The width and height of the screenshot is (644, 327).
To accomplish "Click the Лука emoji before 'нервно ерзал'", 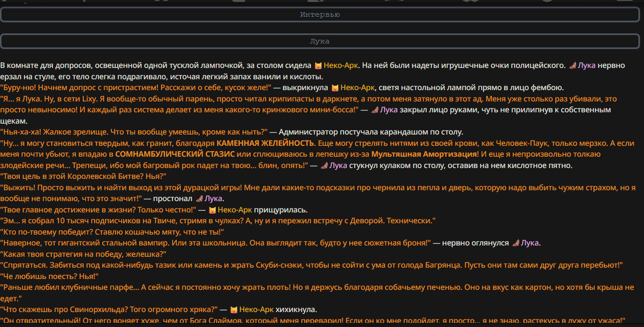I will click(x=572, y=66).
